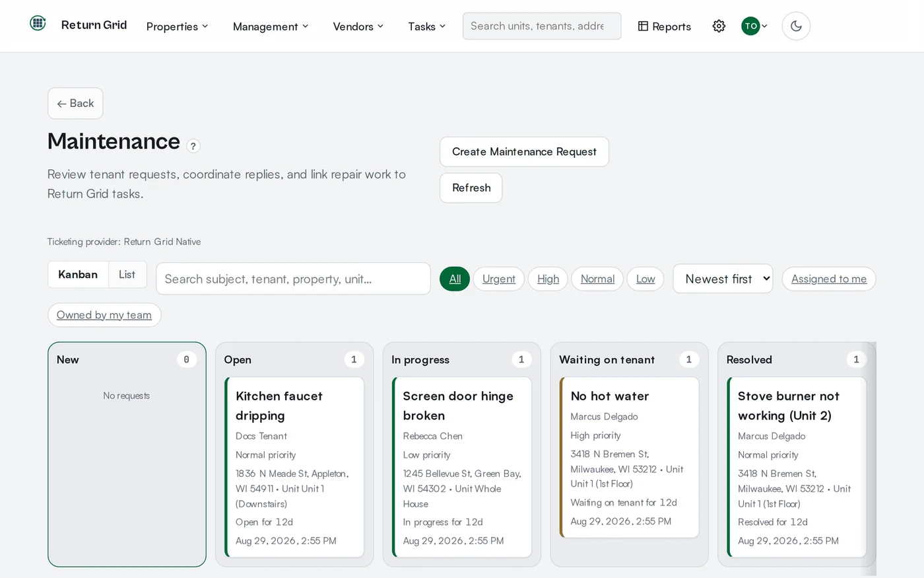Focus the global search units field

542,26
